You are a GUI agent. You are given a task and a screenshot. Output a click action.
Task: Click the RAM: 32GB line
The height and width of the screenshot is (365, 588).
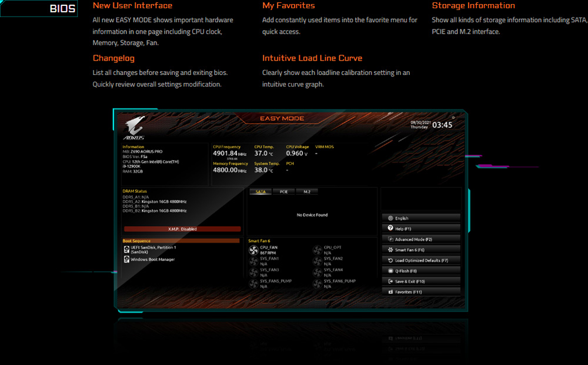pyautogui.click(x=133, y=171)
